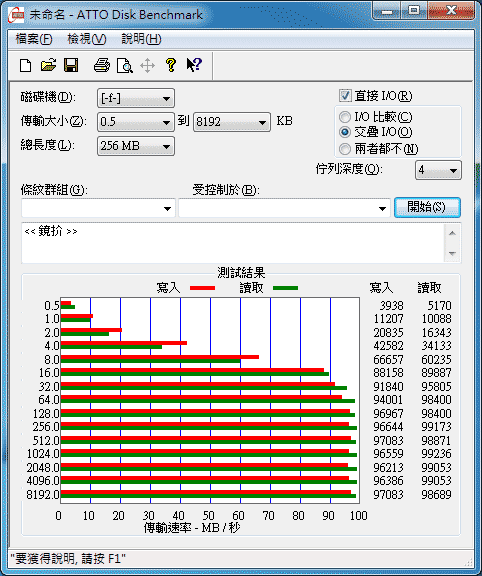Click the 傳輸速率 - MB / 秒 axis label

[x=192, y=528]
